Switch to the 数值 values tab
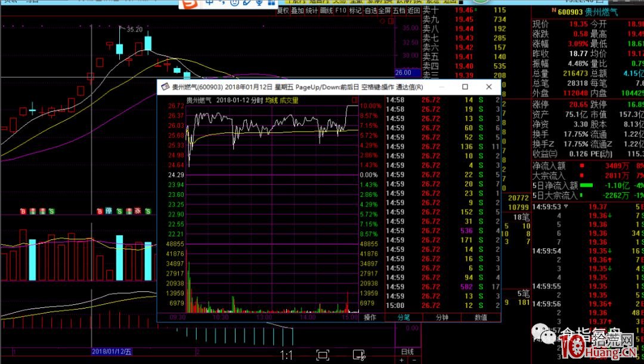 coord(481,317)
